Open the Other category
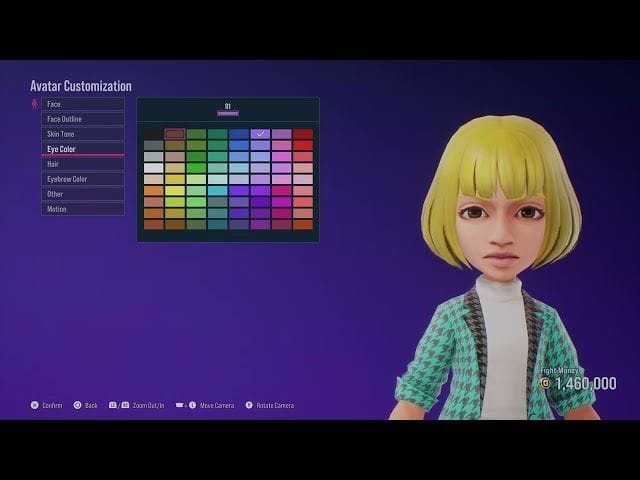The width and height of the screenshot is (640, 480). 83,194
